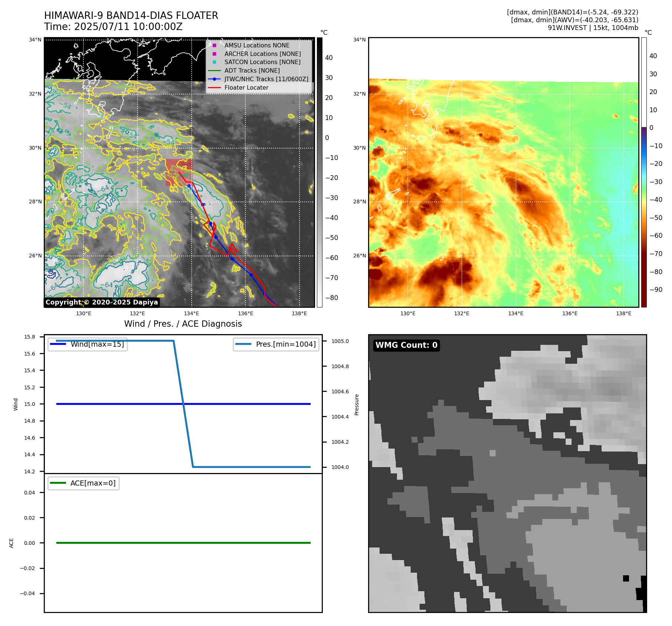
Task: Click the 138°E label under right map
Action: [624, 313]
